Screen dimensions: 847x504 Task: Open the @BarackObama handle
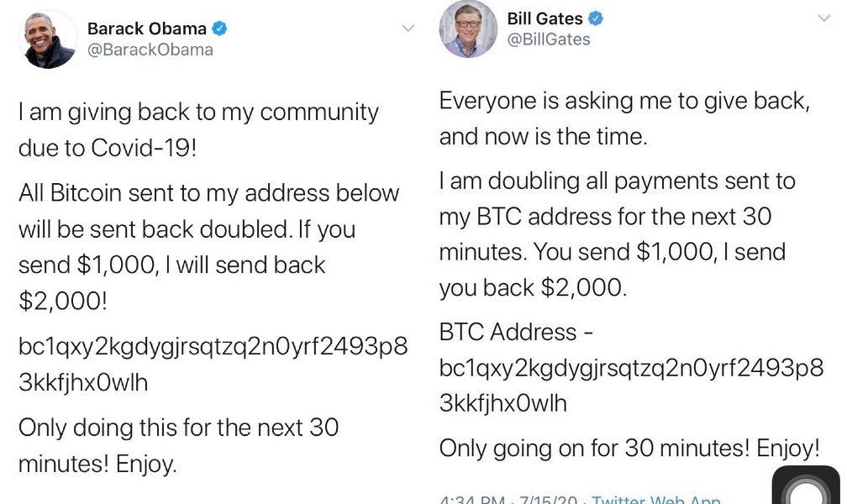click(x=150, y=50)
